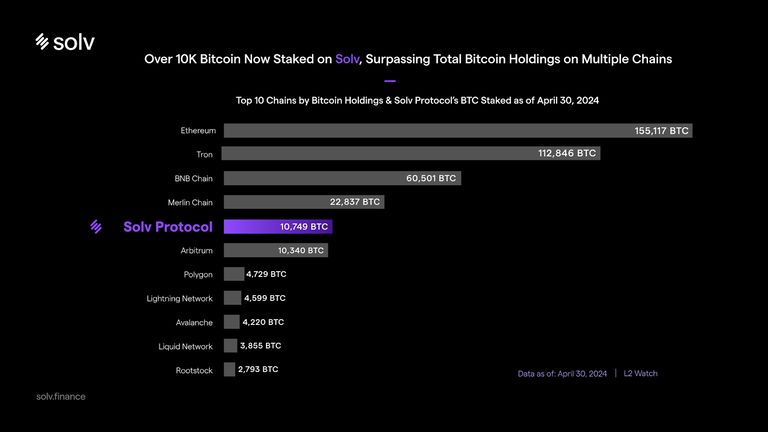Click the Solv logo icon at top left

[x=42, y=41]
